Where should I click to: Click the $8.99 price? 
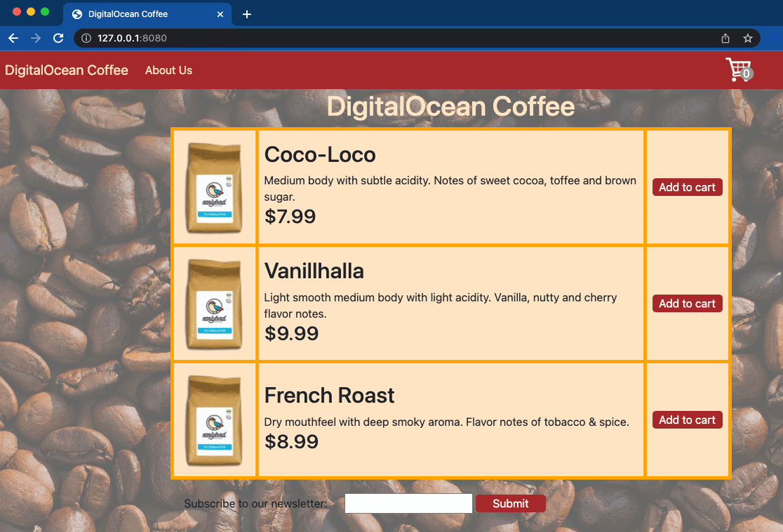tap(291, 442)
